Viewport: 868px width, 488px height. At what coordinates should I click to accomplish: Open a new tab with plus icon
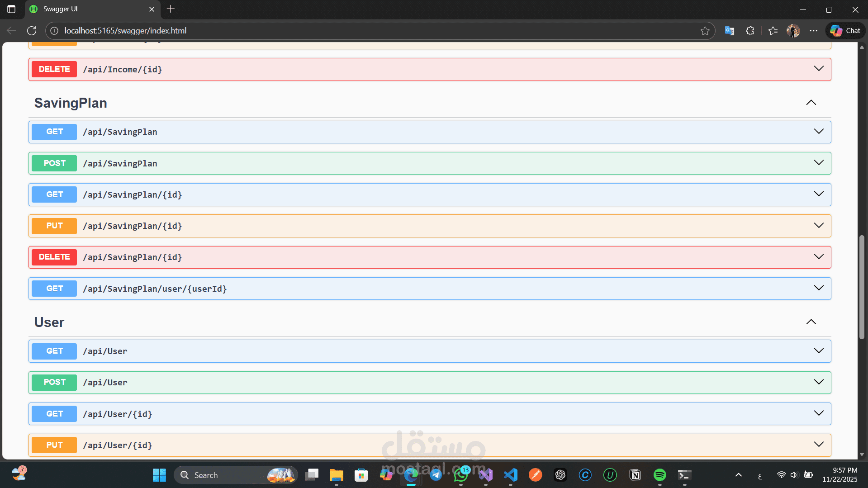[171, 9]
